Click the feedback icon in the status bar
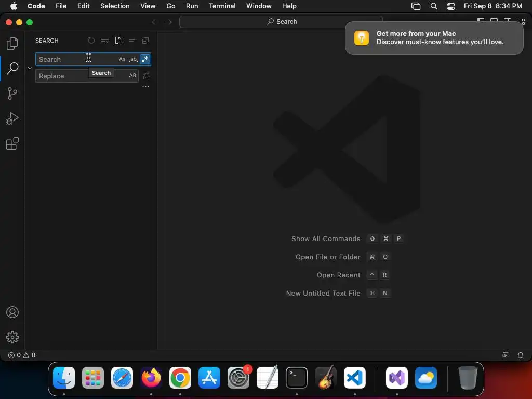Screen dimensions: 532x399 coord(505,355)
